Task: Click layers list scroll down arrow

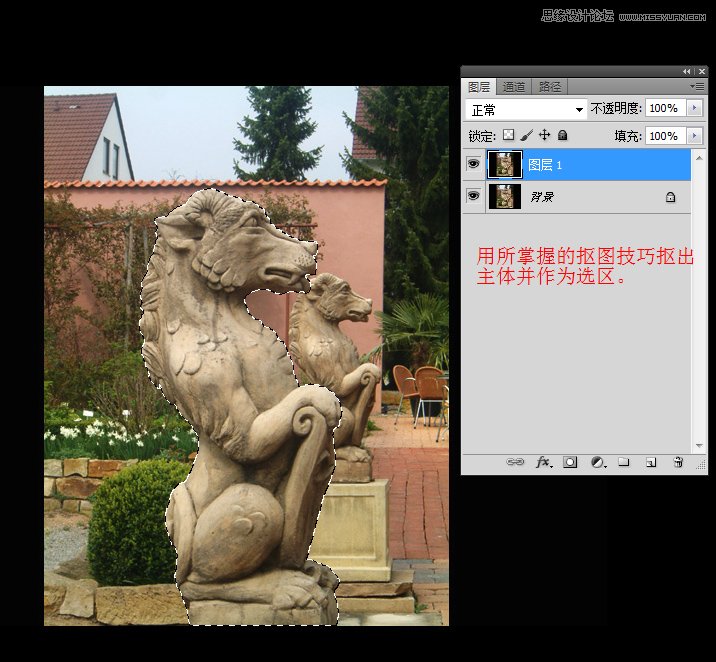Action: coord(699,446)
